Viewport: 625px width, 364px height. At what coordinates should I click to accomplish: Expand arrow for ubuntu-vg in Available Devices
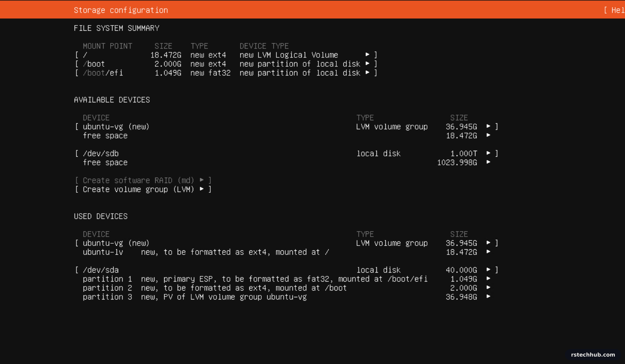488,126
